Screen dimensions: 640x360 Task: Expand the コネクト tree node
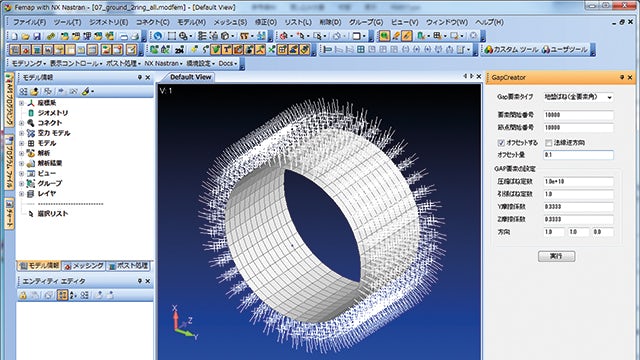click(x=22, y=123)
